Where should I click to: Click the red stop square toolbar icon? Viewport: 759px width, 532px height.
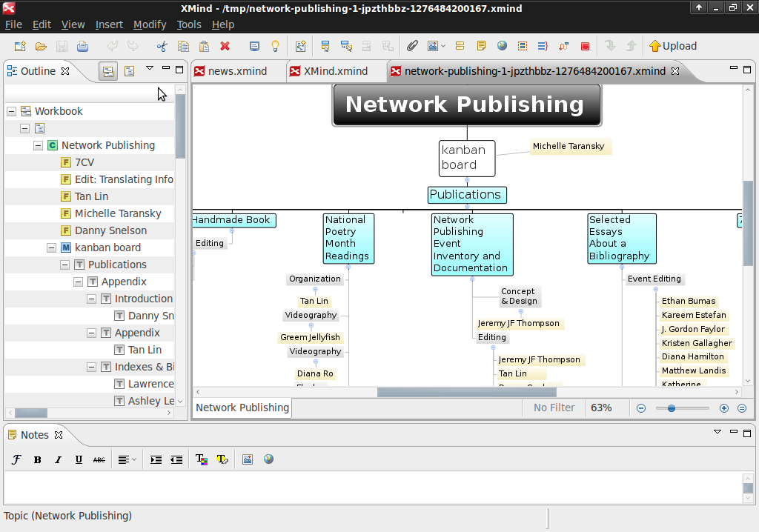[585, 46]
